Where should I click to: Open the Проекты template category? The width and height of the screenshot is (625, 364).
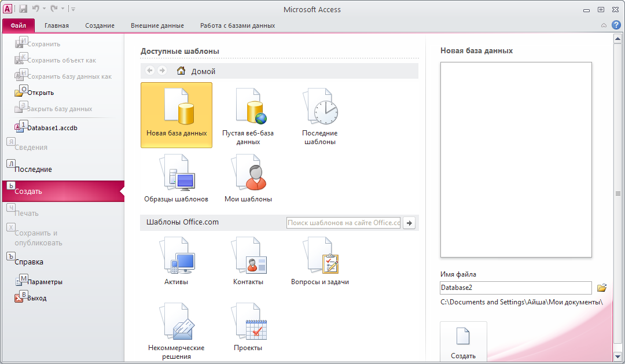(x=248, y=327)
